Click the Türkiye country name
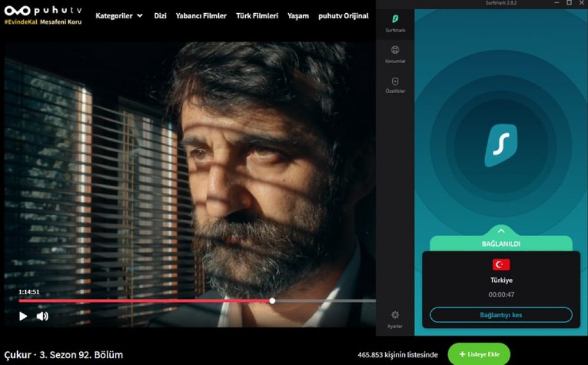Screen dimensions: 588x365 pyautogui.click(x=501, y=280)
